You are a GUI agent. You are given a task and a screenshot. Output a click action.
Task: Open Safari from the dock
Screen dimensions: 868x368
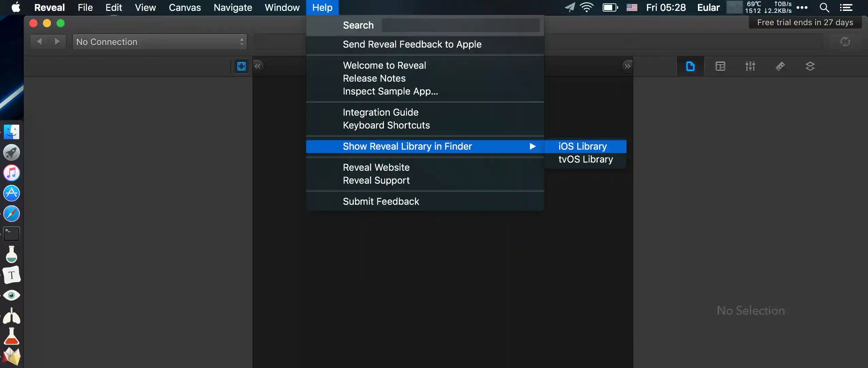tap(12, 214)
